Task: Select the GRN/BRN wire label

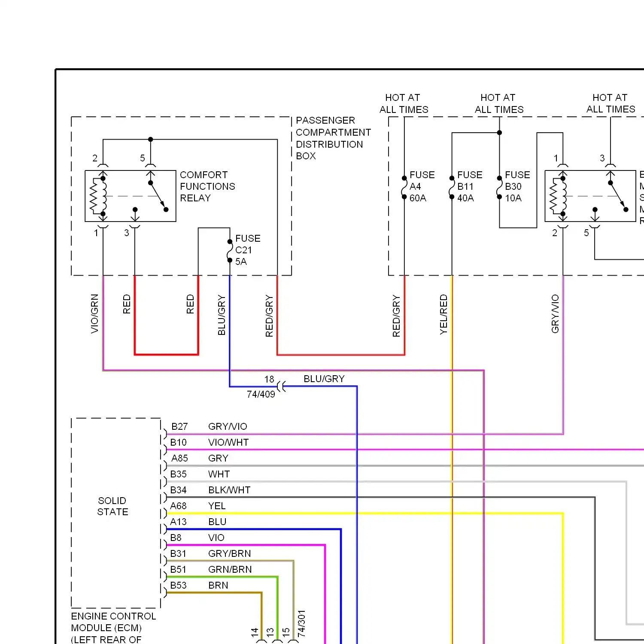Action: [x=230, y=569]
